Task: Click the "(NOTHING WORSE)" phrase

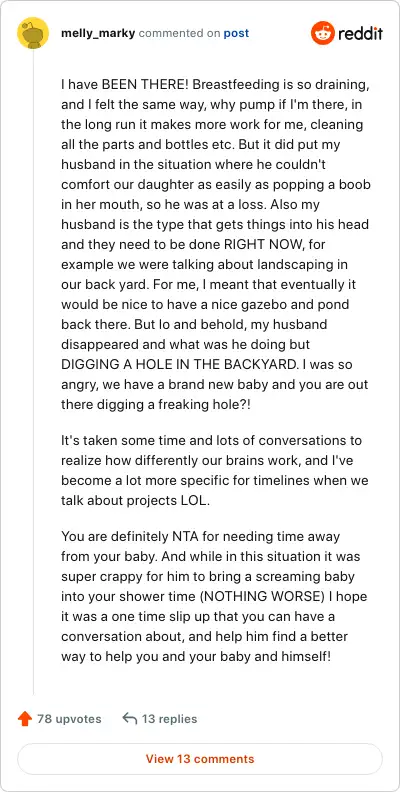Action: 262,596
